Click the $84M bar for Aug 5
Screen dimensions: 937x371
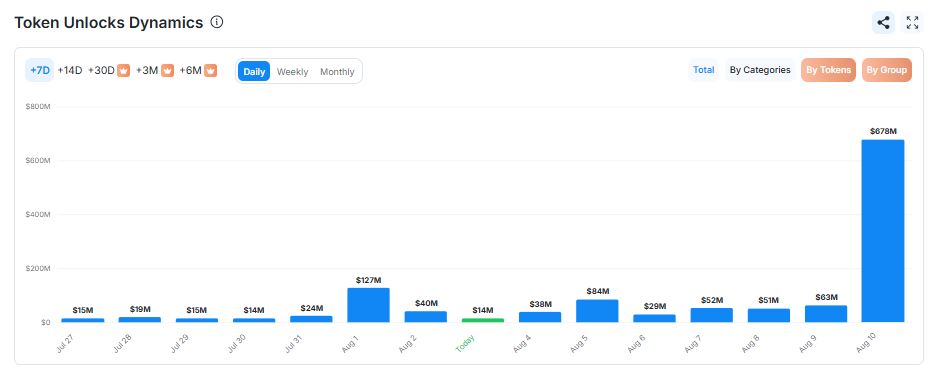coord(598,311)
